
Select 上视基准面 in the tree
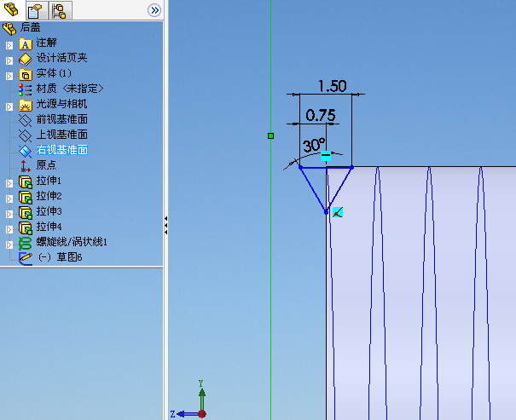click(x=62, y=135)
